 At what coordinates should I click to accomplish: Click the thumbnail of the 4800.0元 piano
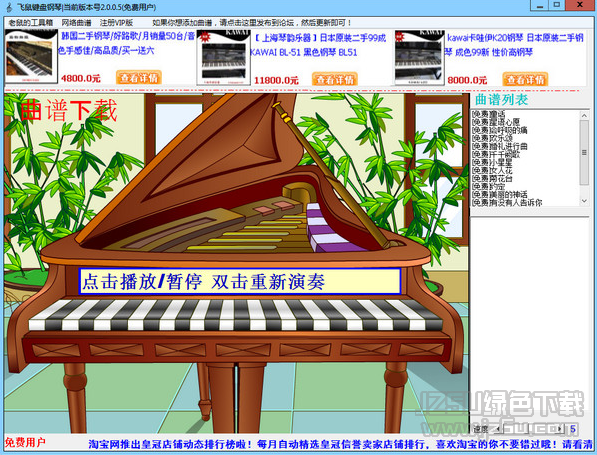(x=31, y=56)
